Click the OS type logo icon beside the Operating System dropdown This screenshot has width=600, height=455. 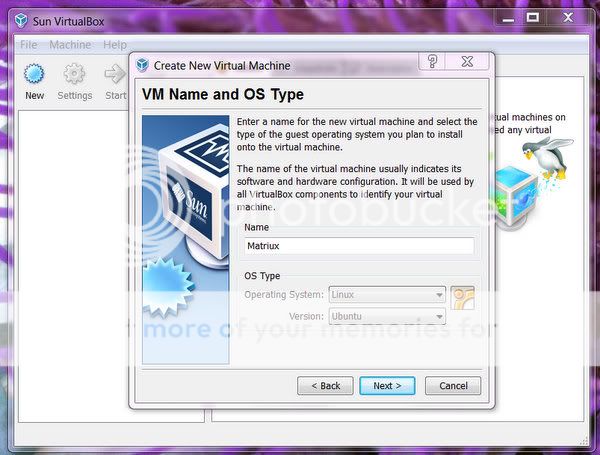point(463,298)
